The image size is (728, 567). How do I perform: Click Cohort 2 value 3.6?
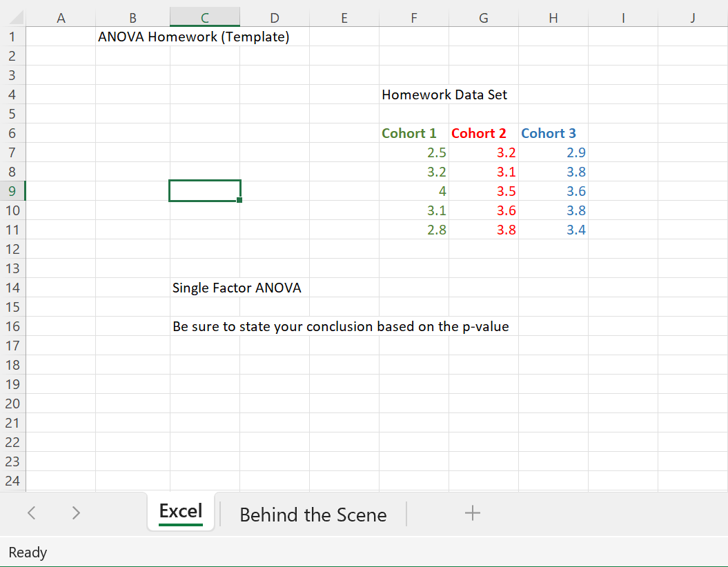(x=483, y=210)
